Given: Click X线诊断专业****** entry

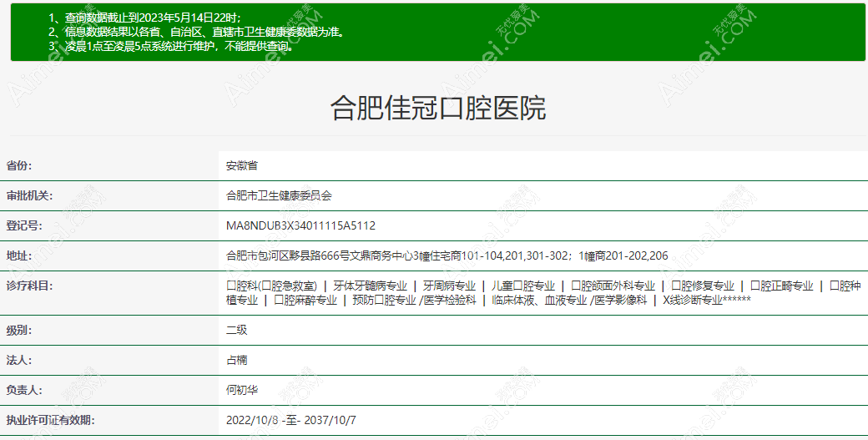Looking at the screenshot, I should click(x=707, y=300).
